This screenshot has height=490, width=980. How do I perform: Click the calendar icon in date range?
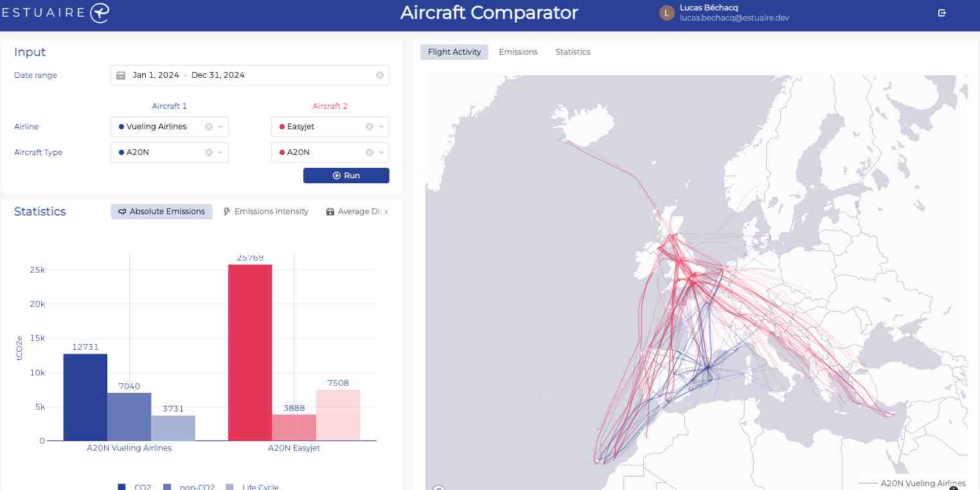point(121,75)
